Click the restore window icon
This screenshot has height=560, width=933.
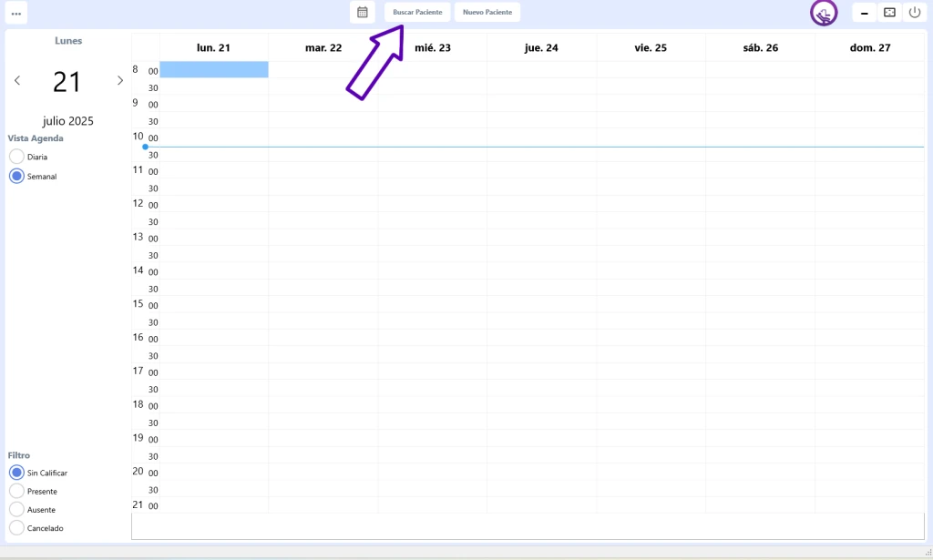coord(889,12)
